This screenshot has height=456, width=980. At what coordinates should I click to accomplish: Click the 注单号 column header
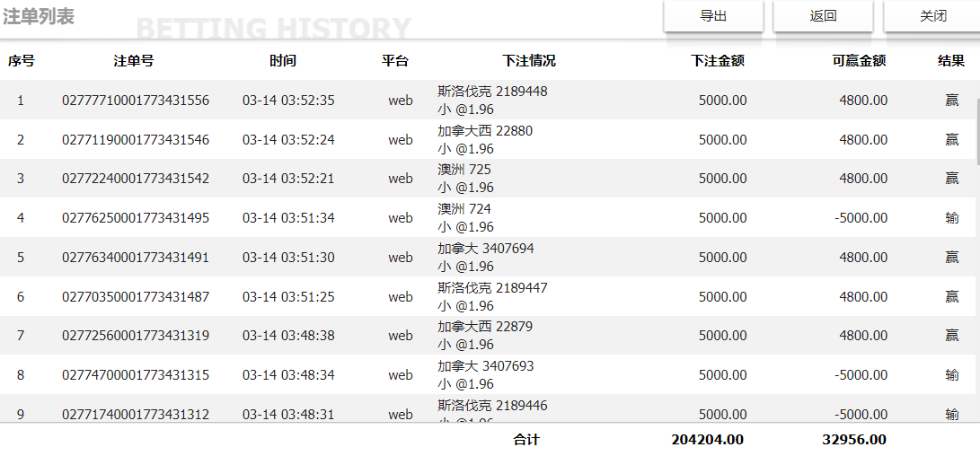tap(134, 61)
